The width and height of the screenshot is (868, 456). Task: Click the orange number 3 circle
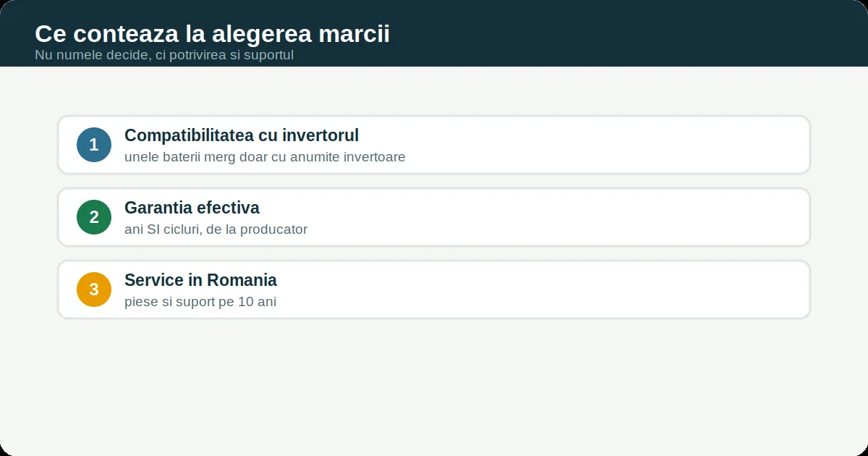94,290
